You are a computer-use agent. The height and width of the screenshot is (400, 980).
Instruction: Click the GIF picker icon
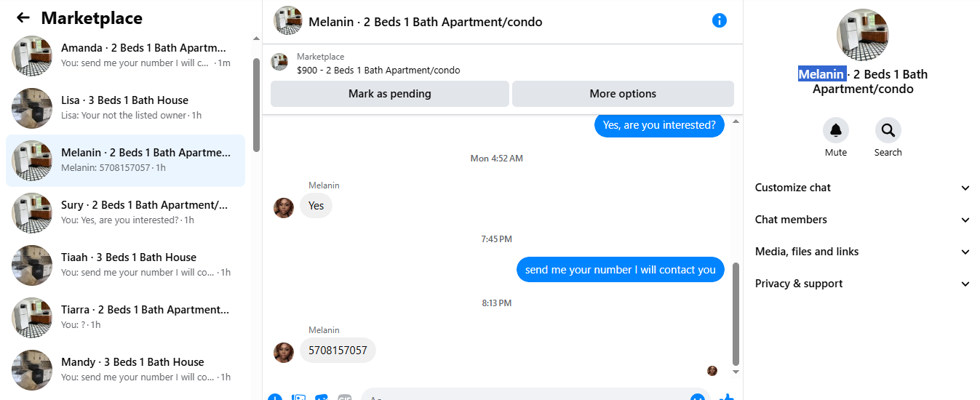344,397
